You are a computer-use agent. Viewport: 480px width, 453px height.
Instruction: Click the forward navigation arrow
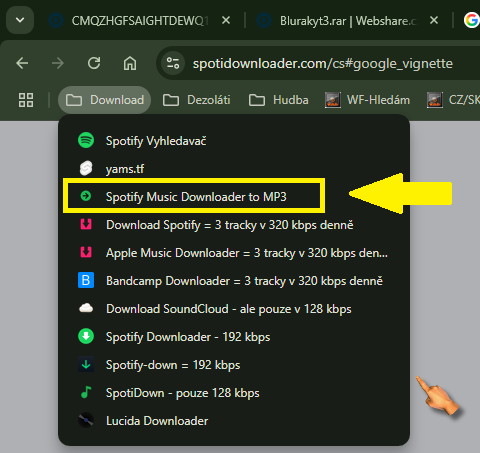(x=58, y=63)
